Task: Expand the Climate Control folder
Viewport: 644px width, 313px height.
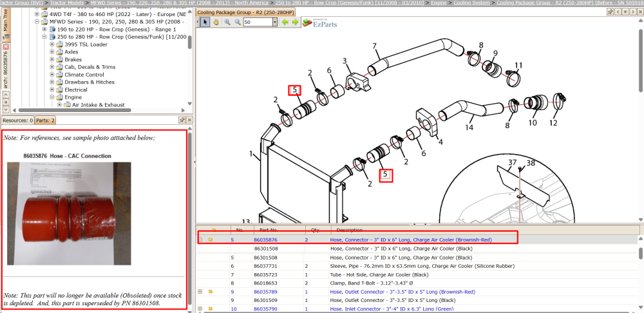Action: click(x=52, y=75)
